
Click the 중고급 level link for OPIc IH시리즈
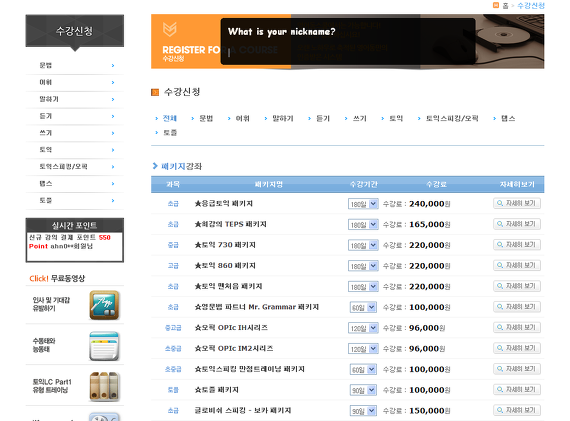pyautogui.click(x=173, y=328)
